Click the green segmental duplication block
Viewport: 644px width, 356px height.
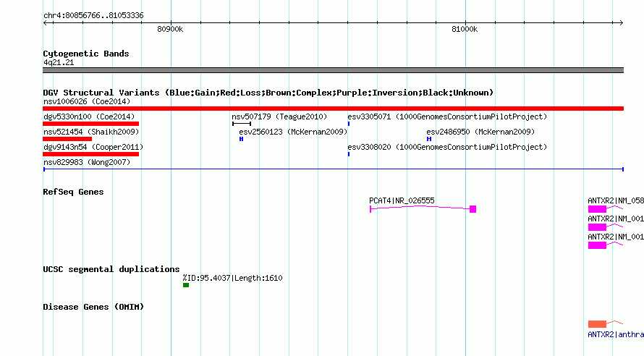186,285
